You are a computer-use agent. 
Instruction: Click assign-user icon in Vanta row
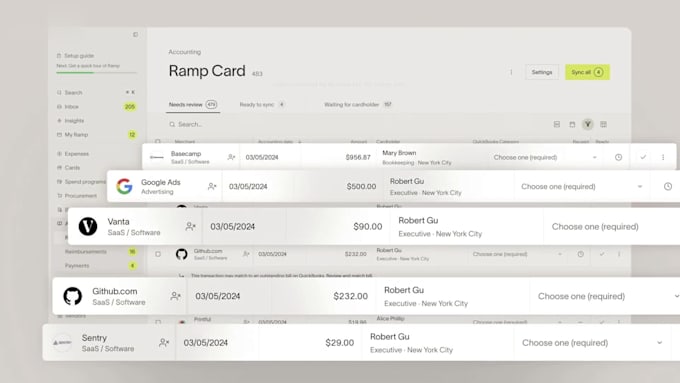190,226
